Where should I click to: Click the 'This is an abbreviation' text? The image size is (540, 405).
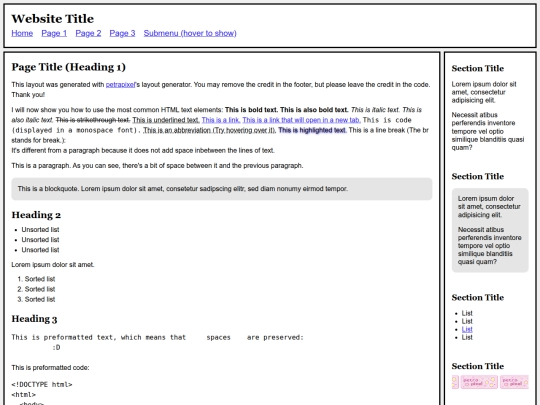tap(210, 130)
